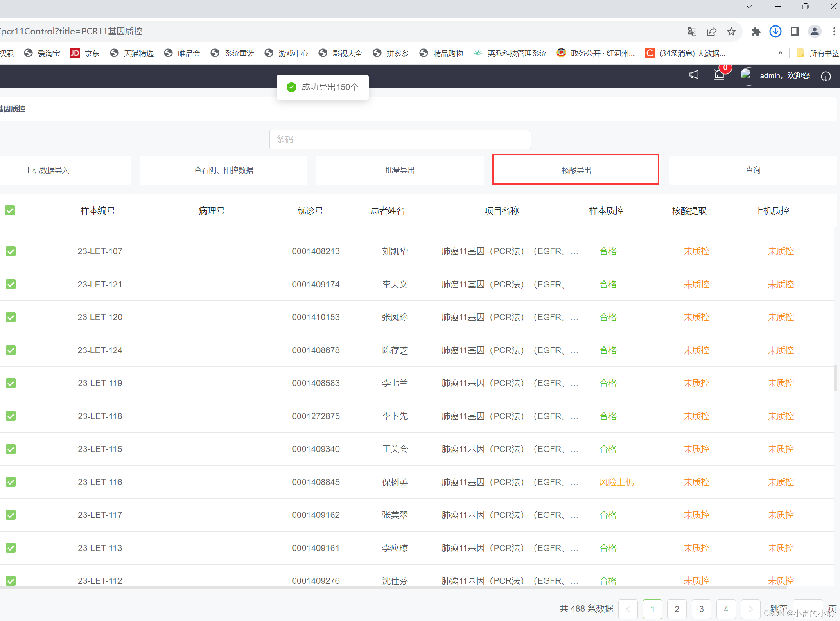Uncheck the row checkbox for sample 23-LET-107
The height and width of the screenshot is (621, 840).
10,251
